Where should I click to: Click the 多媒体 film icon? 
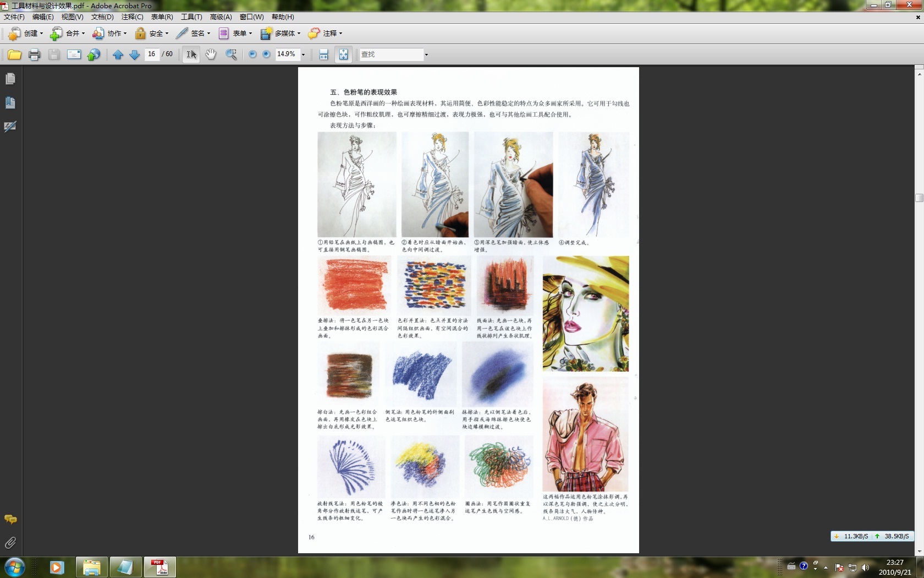coord(266,34)
